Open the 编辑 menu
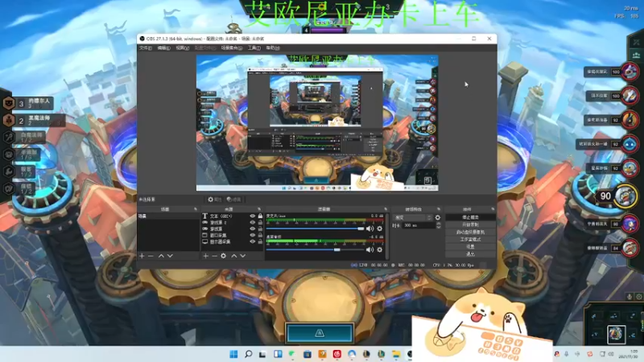644x362 pixels. pos(163,48)
